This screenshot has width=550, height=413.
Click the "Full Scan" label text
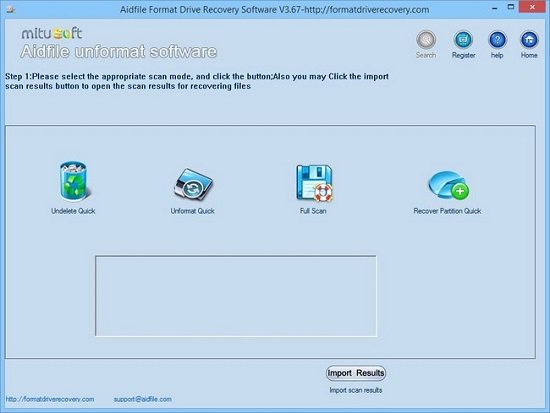313,211
